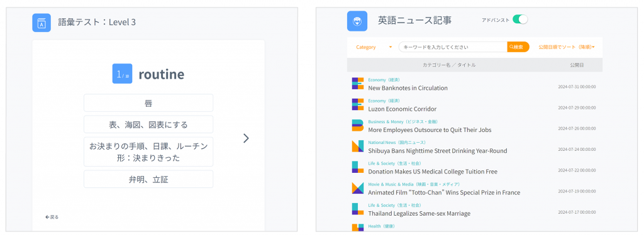644x237 pixels.
Task: Go to next question with right chevron
Action: coord(246,138)
